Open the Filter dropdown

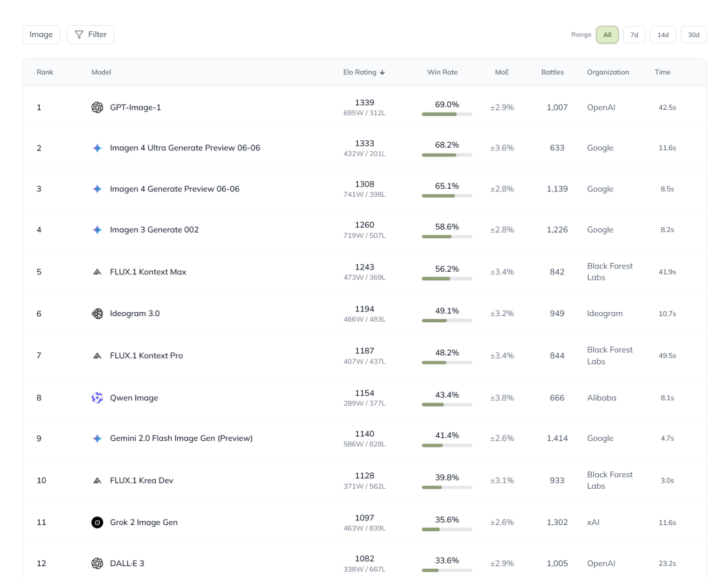[90, 34]
